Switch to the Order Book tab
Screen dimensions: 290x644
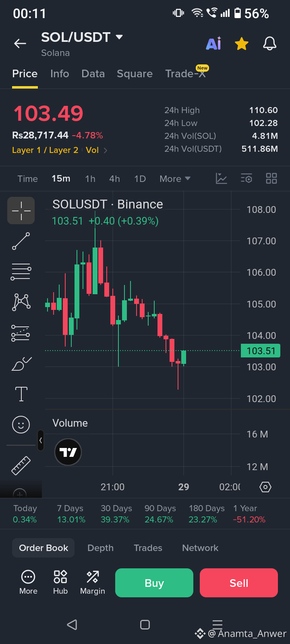tap(43, 548)
